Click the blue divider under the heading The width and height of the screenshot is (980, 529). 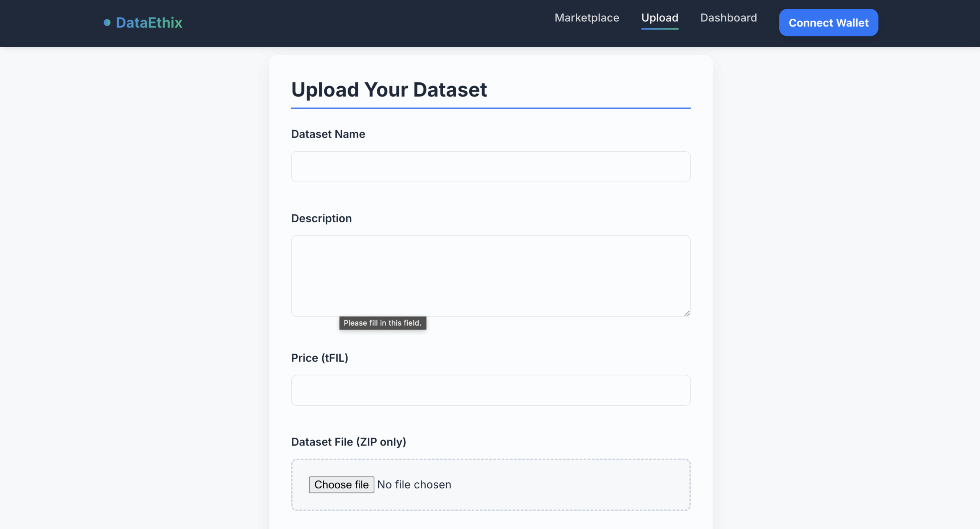pos(490,108)
